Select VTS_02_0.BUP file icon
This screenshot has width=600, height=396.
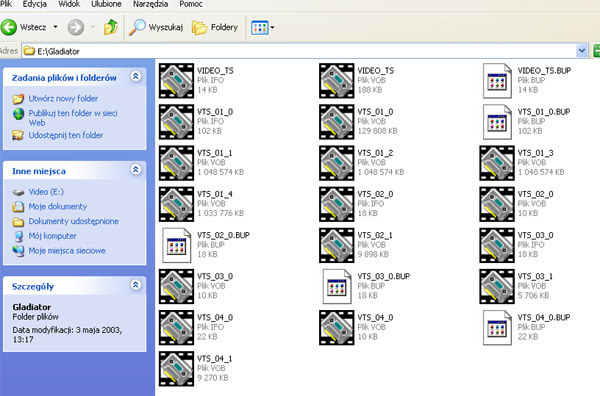tap(176, 245)
